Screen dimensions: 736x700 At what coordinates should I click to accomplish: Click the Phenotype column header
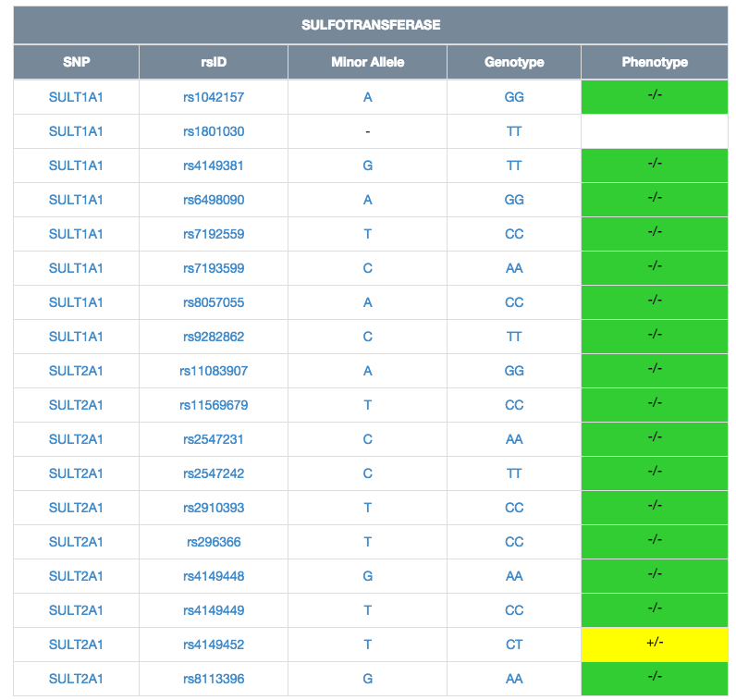(x=654, y=62)
